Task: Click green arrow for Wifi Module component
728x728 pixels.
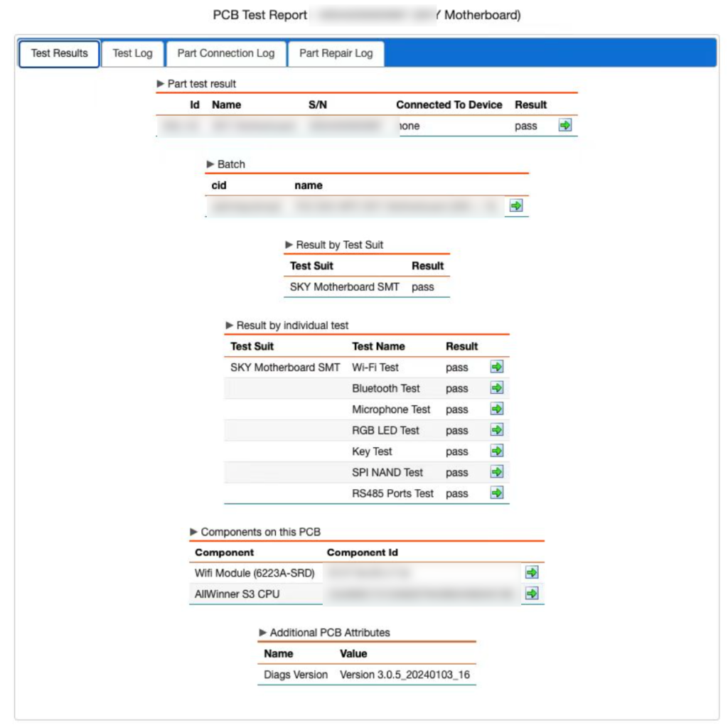Action: [x=532, y=572]
